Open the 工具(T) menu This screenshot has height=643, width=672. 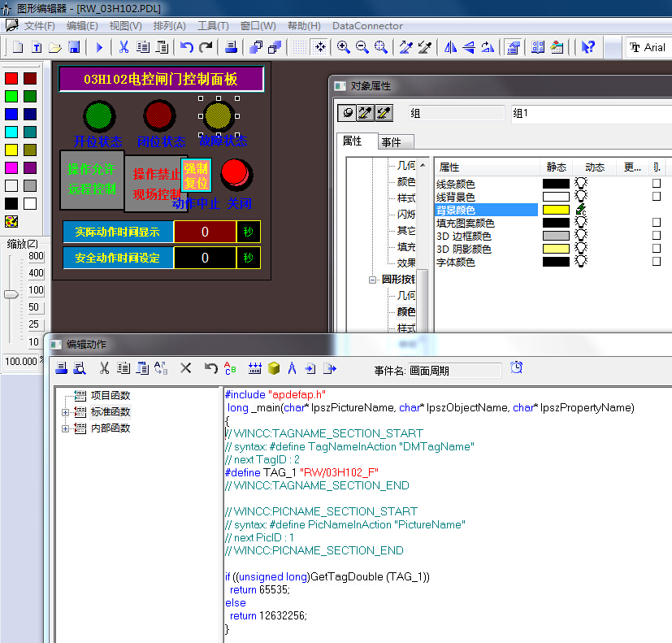(213, 26)
